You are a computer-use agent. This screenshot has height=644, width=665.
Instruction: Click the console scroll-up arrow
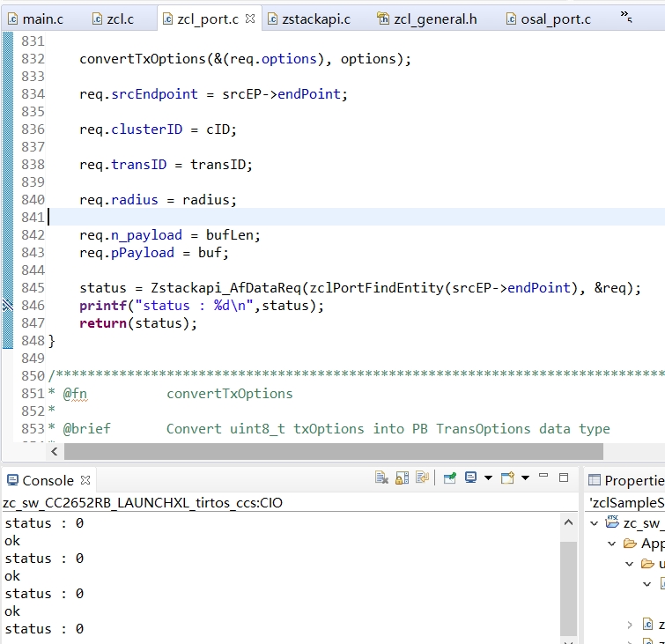[x=569, y=522]
